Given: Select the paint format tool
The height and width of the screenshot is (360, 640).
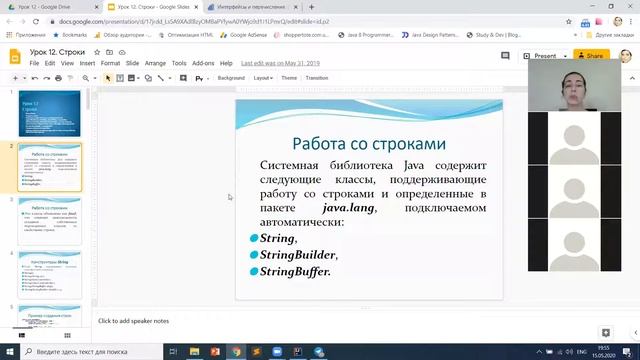Looking at the screenshot, I should pyautogui.click(x=70, y=78).
